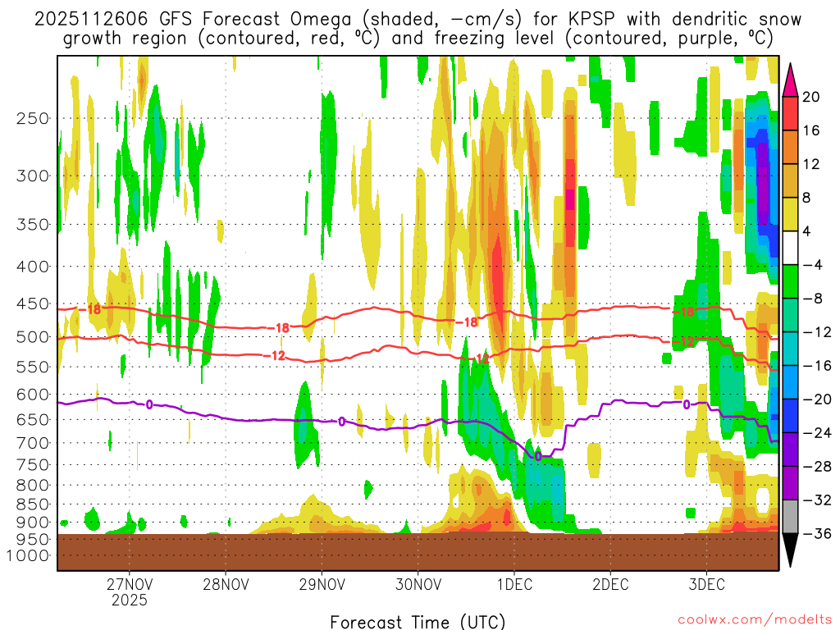Click the 30NOV date label

point(418,584)
